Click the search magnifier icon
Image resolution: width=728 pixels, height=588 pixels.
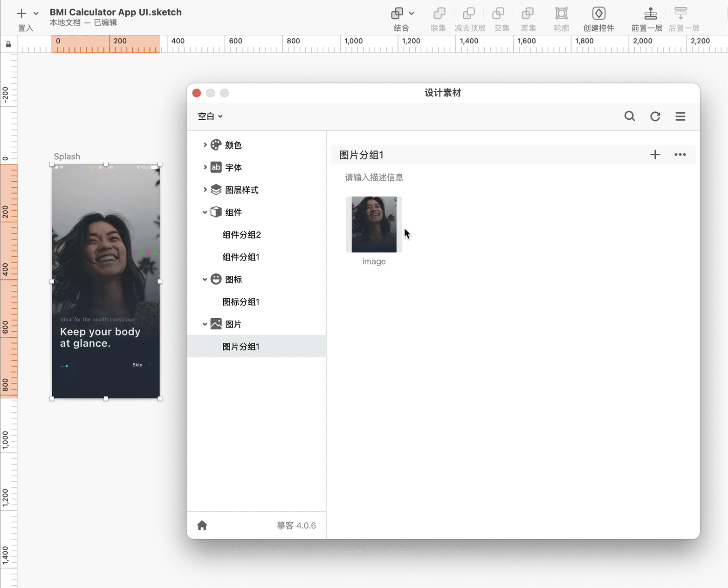[629, 116]
